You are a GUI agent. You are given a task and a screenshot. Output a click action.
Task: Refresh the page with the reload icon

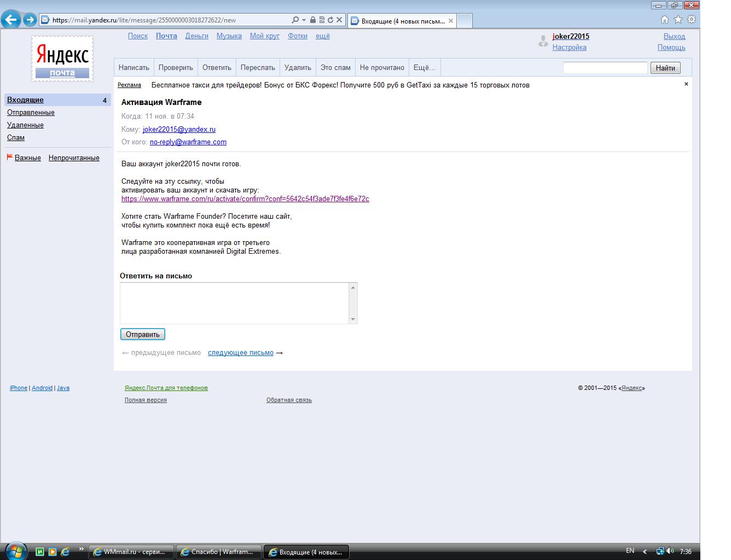[x=330, y=20]
